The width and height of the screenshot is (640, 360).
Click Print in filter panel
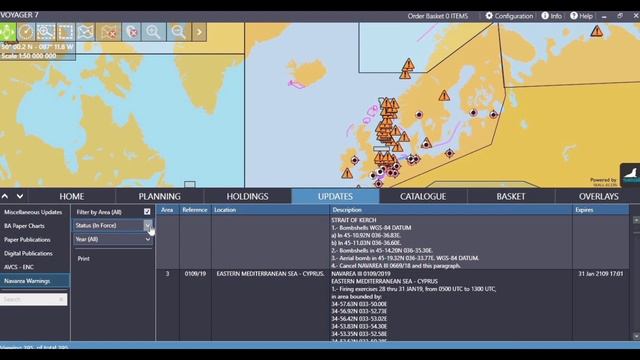tap(84, 259)
